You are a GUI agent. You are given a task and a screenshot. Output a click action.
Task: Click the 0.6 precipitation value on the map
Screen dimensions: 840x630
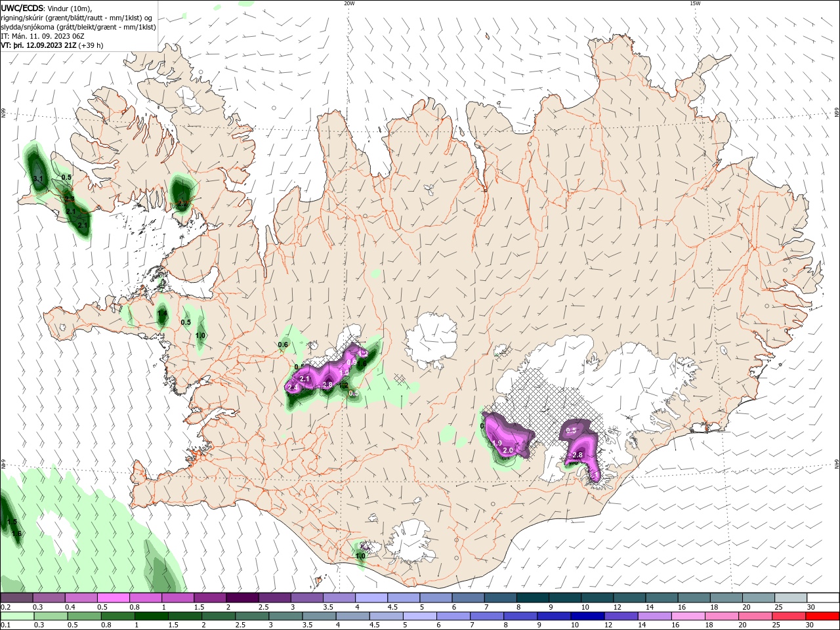point(283,345)
